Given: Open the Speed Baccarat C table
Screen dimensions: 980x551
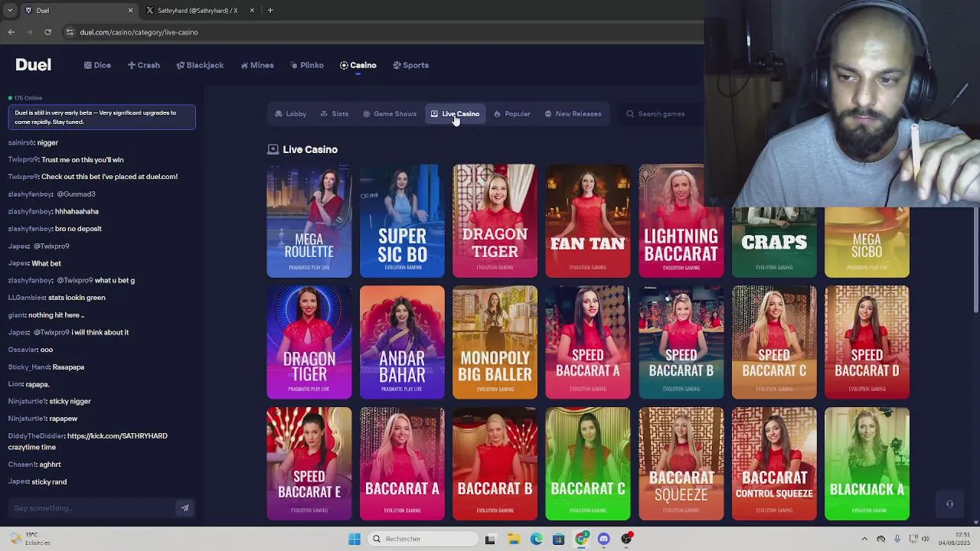Looking at the screenshot, I should [x=774, y=342].
